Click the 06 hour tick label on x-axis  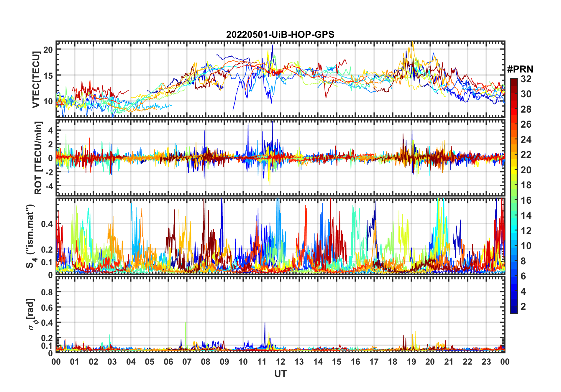[x=168, y=362]
